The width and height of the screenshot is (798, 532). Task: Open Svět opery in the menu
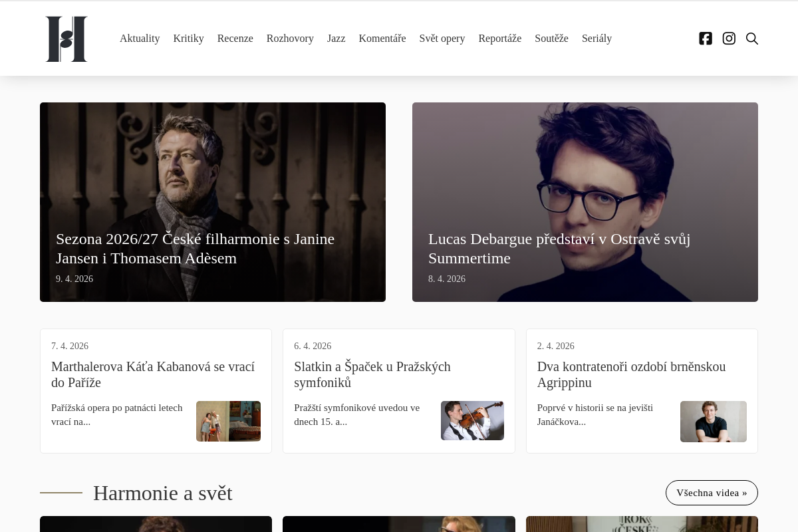point(442,39)
